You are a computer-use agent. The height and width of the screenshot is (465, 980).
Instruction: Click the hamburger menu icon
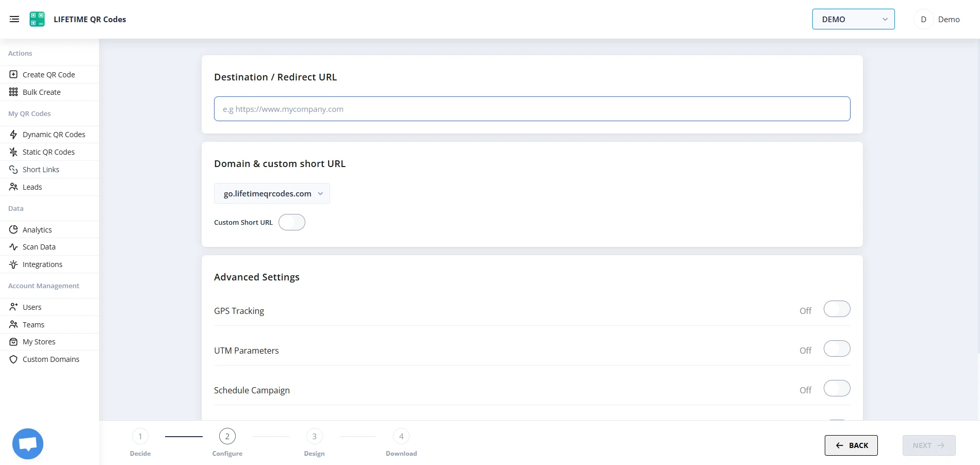click(14, 19)
